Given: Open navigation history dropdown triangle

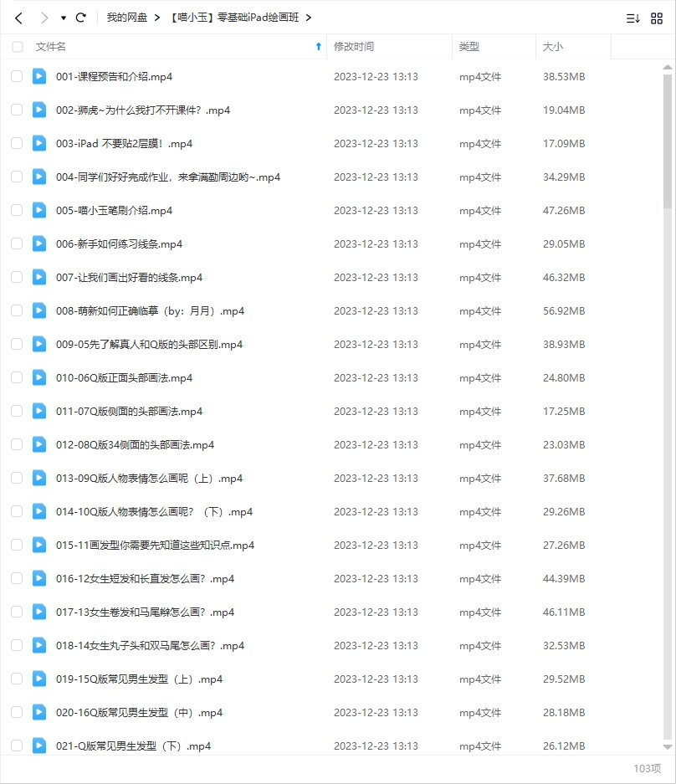Looking at the screenshot, I should click(x=64, y=18).
